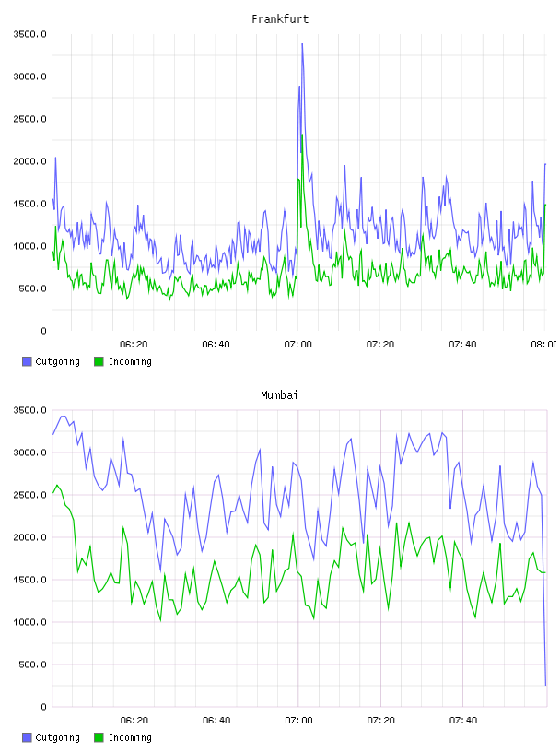Click the 08:00 axis label in Frankfurt chart
This screenshot has width=560, height=752.
(x=544, y=345)
